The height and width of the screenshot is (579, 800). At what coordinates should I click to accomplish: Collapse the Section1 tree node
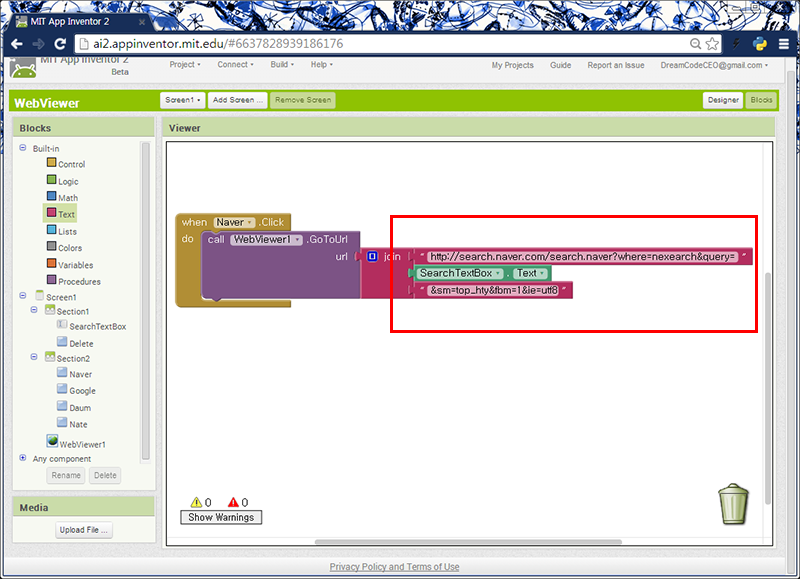pos(34,310)
